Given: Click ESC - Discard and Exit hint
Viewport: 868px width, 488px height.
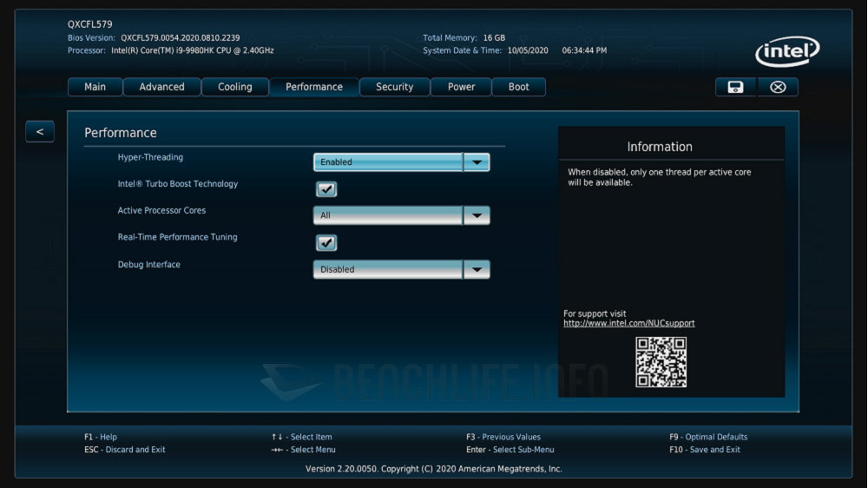Looking at the screenshot, I should [124, 450].
